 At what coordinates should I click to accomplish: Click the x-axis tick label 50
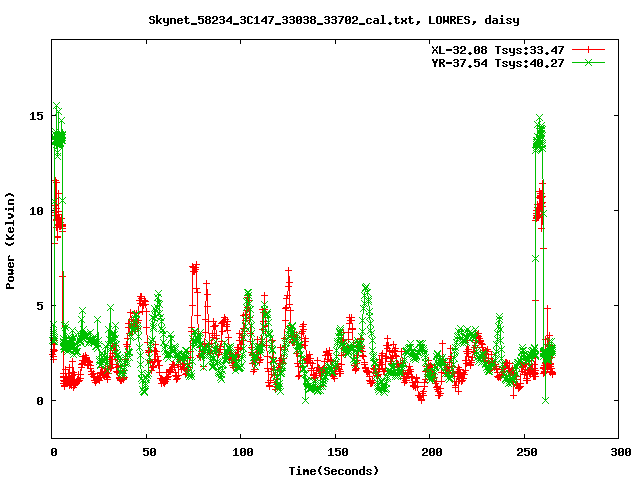click(x=149, y=452)
